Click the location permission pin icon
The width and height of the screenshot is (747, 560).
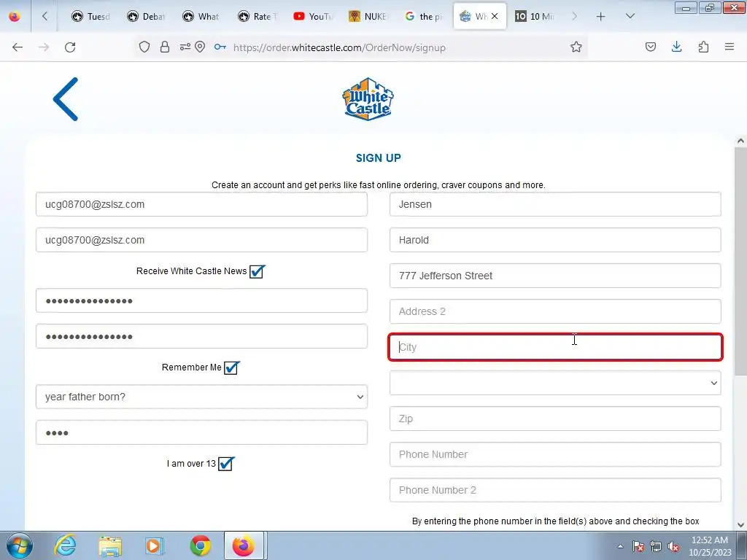click(x=200, y=47)
